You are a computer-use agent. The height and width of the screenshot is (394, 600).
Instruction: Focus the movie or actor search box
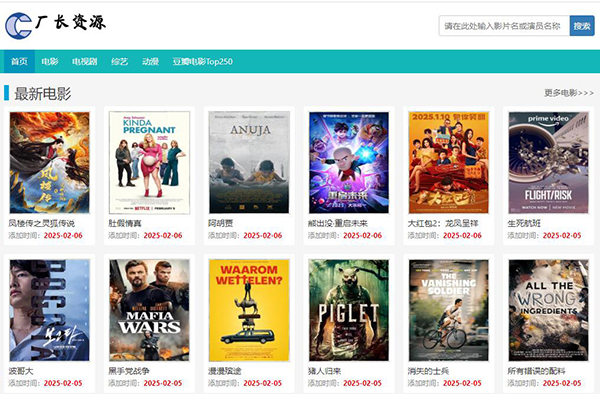click(x=504, y=26)
